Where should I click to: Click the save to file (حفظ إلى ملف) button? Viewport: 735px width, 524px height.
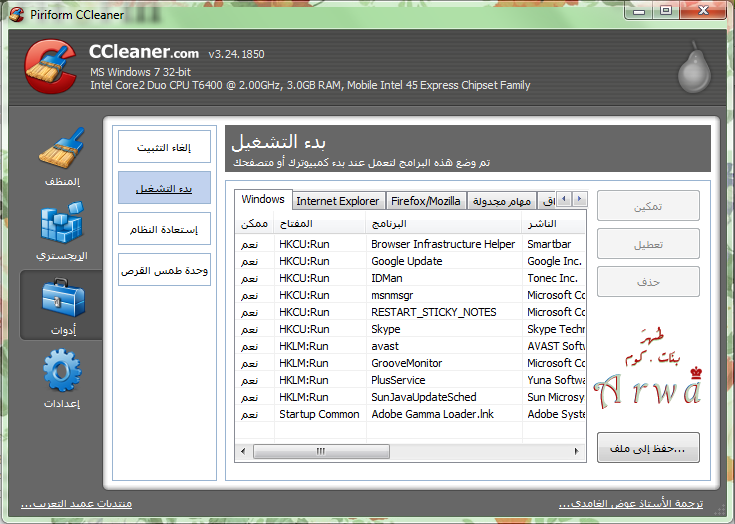(647, 449)
